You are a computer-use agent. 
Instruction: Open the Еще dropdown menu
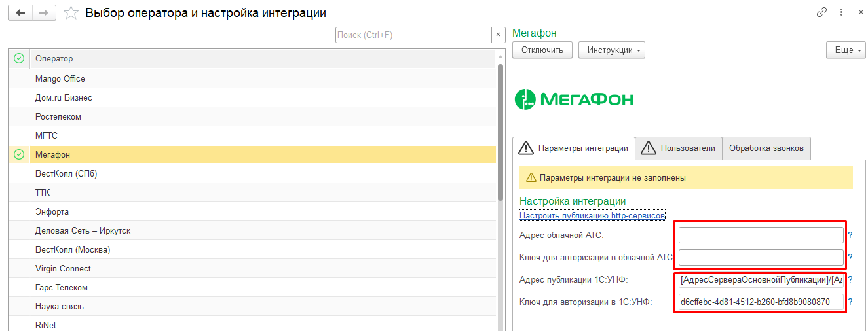coord(846,50)
